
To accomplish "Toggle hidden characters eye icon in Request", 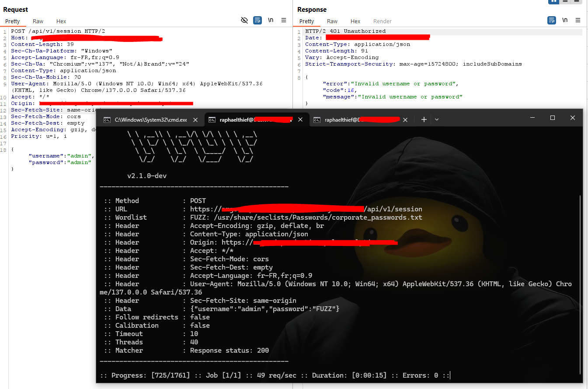I will 244,21.
